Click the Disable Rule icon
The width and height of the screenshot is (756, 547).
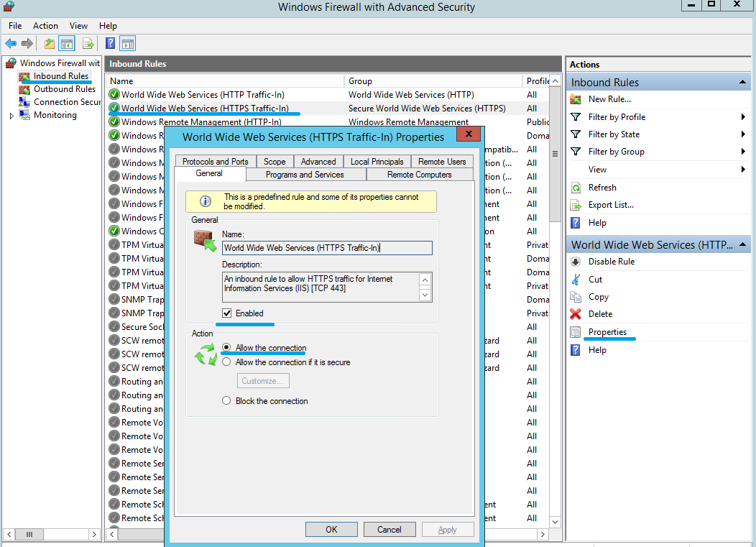coord(576,262)
